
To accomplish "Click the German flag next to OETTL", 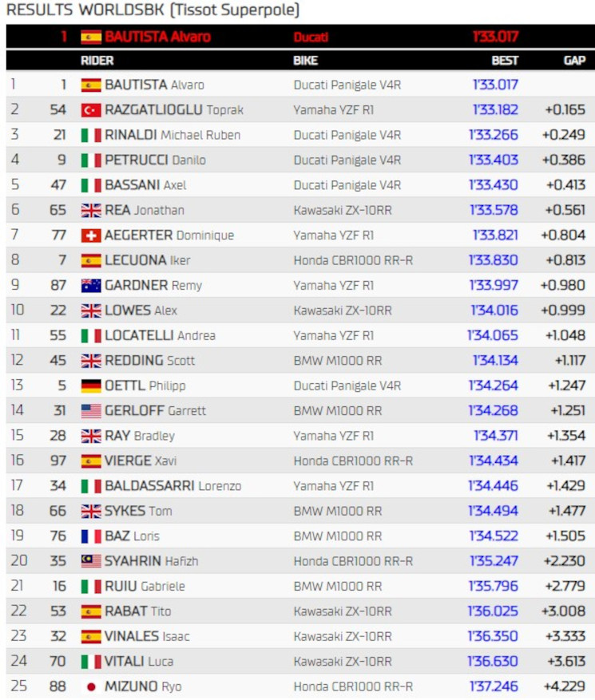I will 91,386.
